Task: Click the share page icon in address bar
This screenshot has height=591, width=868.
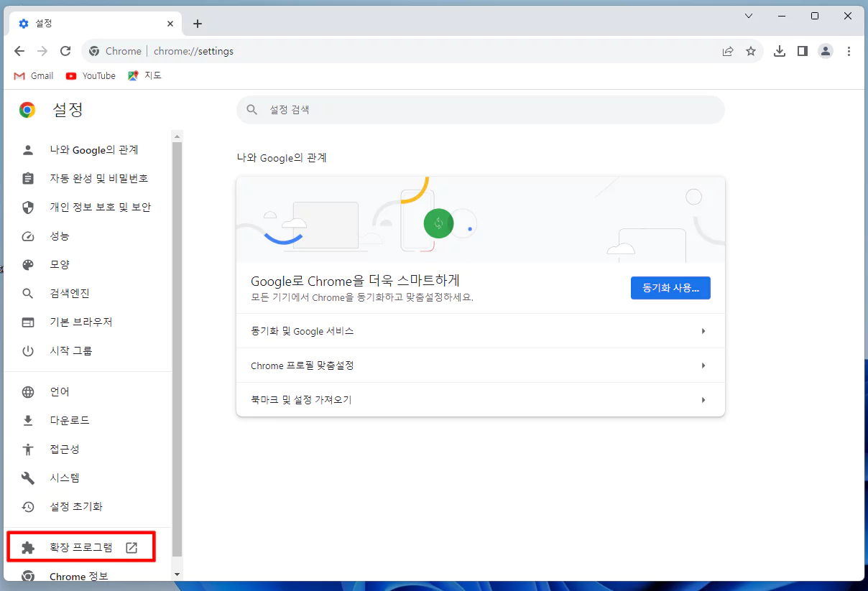Action: coord(728,51)
